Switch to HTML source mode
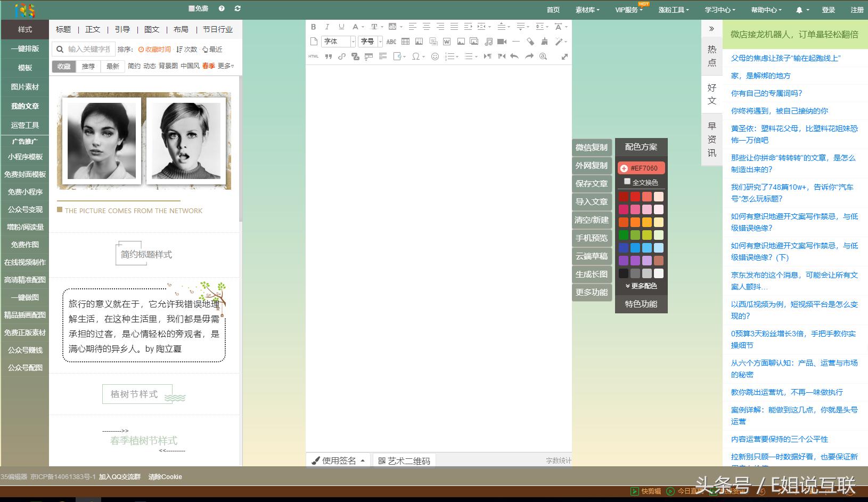Viewport: 868px width, 502px height. (313, 56)
